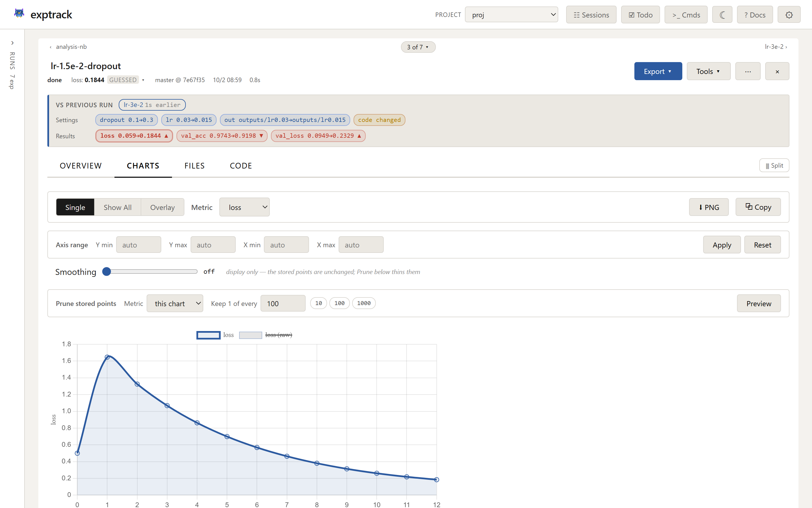The image size is (812, 508).
Task: Switch to the CHARTS tab
Action: pyautogui.click(x=143, y=166)
